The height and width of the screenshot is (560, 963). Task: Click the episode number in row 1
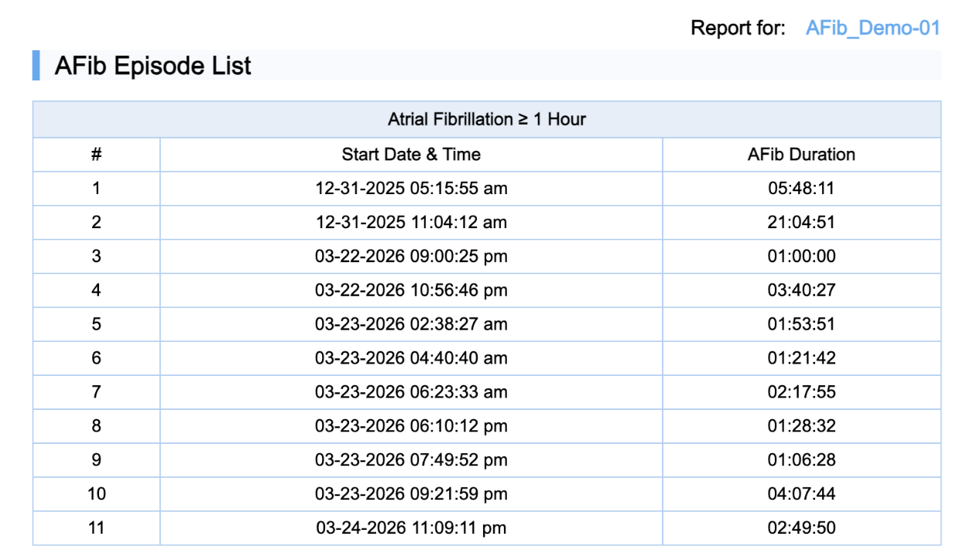(x=96, y=189)
